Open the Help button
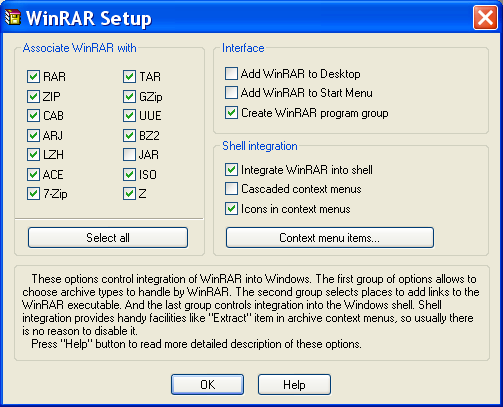Viewport: 503px width, 407px height. 294,385
